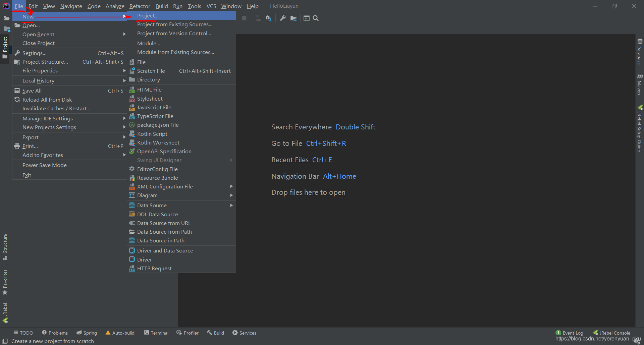Open the Event Log panel
Viewport: 644px width, 345px height.
(570, 333)
